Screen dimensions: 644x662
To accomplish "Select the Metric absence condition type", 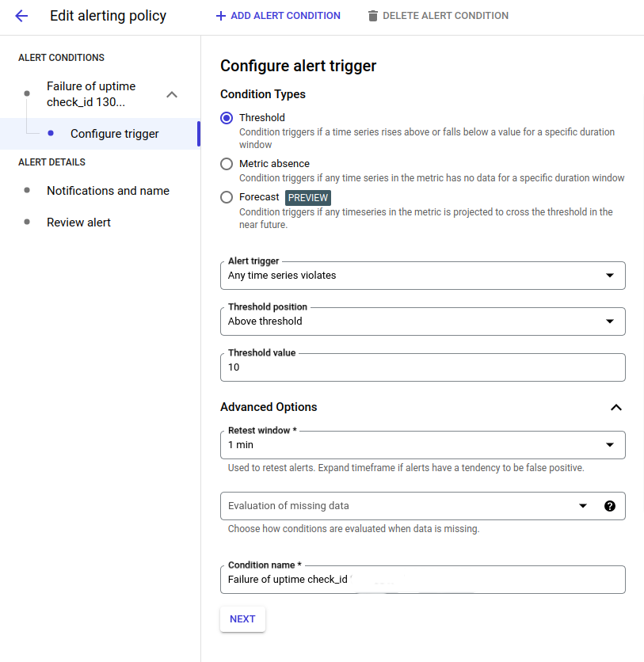I will (x=227, y=164).
